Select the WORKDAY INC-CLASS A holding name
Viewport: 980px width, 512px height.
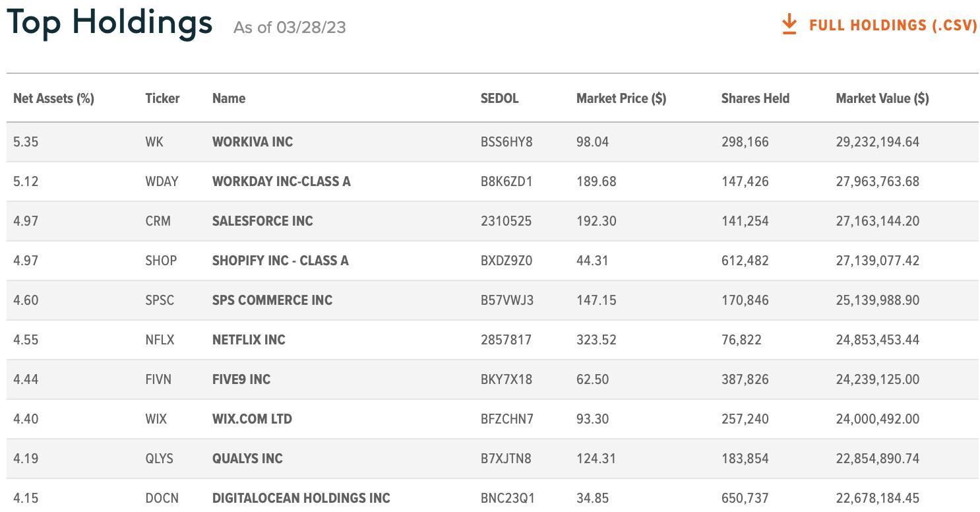click(282, 181)
